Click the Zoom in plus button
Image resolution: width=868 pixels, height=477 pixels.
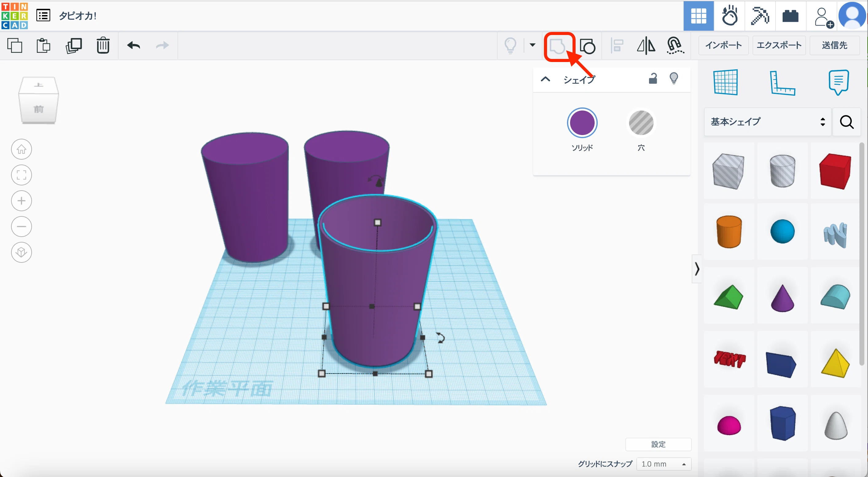click(x=22, y=201)
